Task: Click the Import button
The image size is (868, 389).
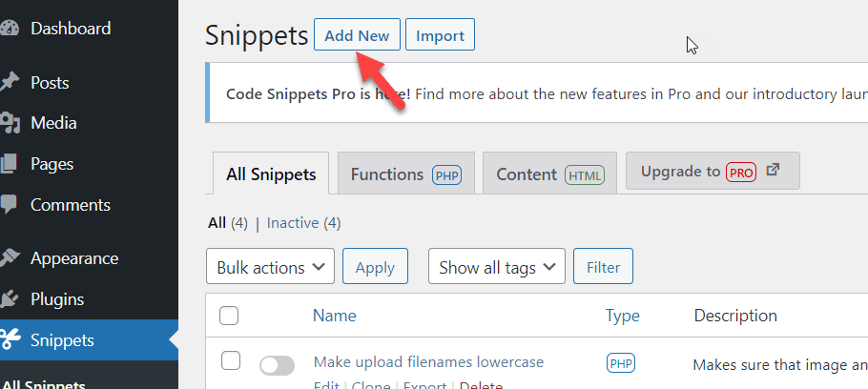Action: click(x=440, y=35)
